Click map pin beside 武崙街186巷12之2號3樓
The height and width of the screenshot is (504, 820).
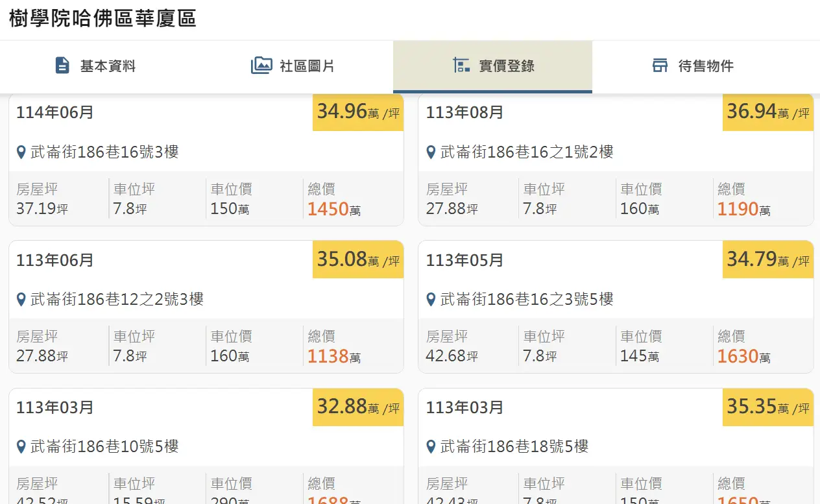pos(21,300)
